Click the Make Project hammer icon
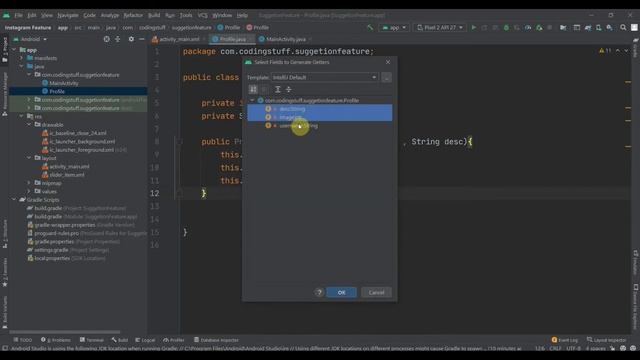 [370, 27]
